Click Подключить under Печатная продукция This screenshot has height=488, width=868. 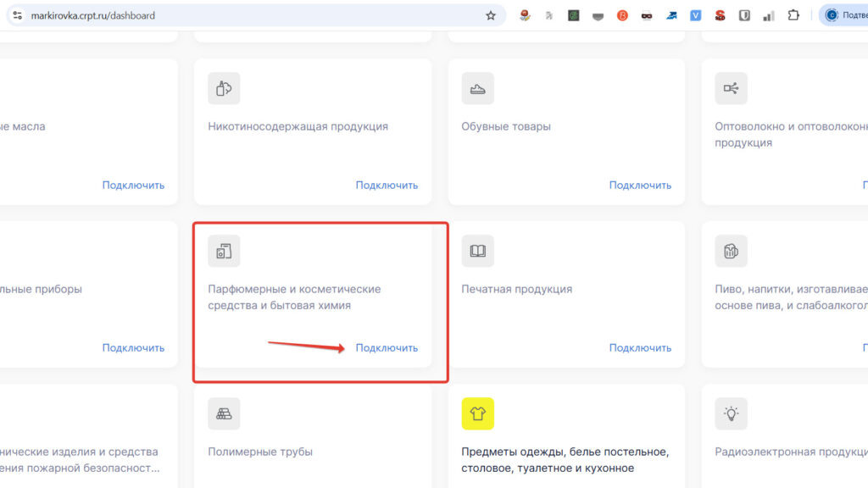coord(641,347)
